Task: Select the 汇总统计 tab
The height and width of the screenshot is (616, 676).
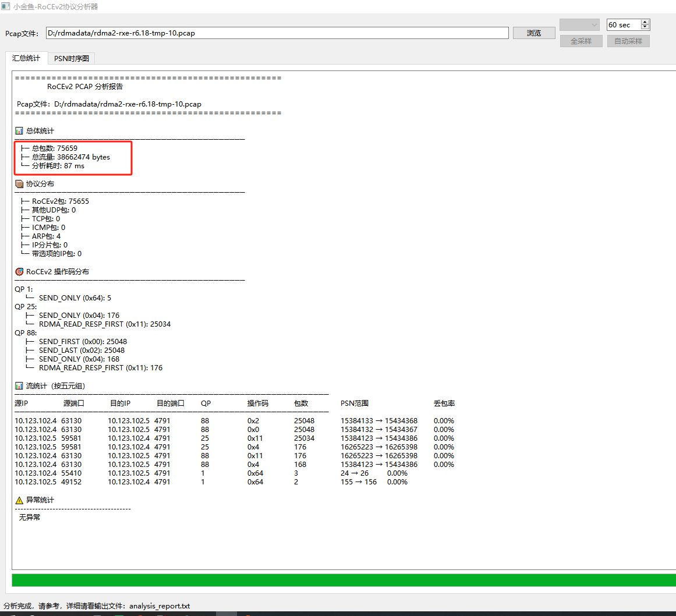Action: click(26, 58)
